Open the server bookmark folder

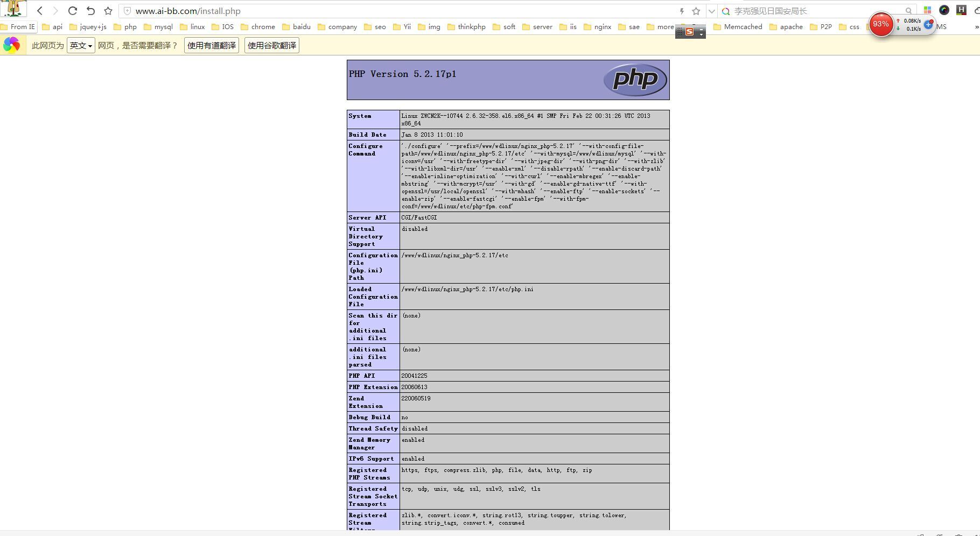coord(537,26)
